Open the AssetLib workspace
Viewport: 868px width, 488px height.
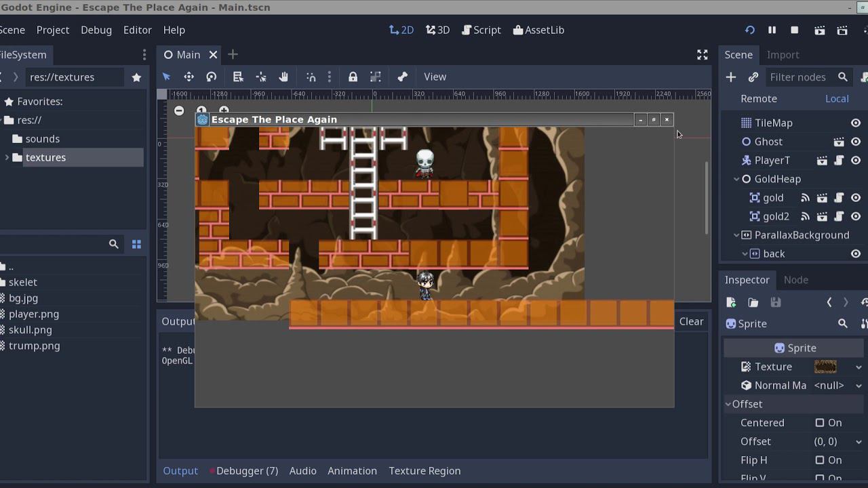pyautogui.click(x=539, y=30)
